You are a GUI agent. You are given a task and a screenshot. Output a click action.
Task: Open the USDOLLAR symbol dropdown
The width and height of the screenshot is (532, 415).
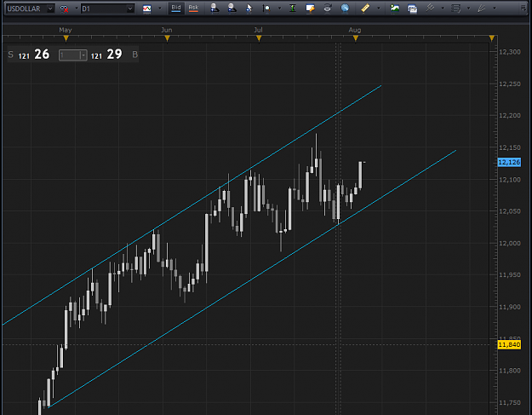(50, 9)
